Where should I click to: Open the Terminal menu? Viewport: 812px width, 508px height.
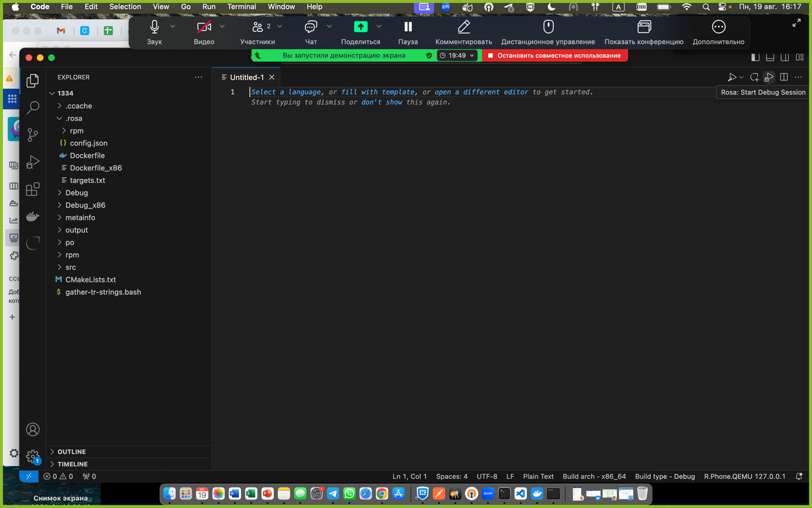tap(241, 7)
